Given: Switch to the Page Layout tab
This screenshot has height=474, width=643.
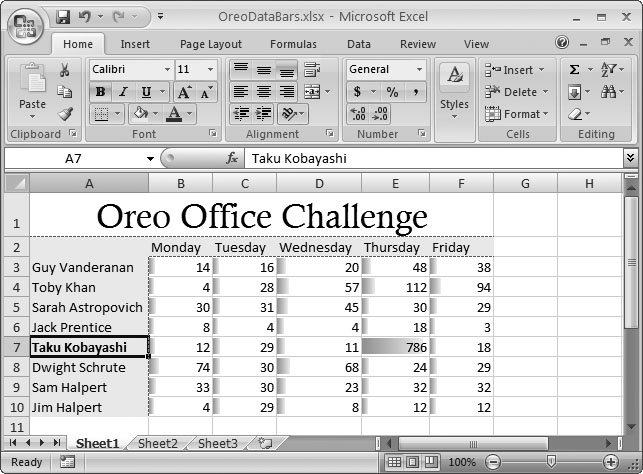Looking at the screenshot, I should [x=211, y=44].
